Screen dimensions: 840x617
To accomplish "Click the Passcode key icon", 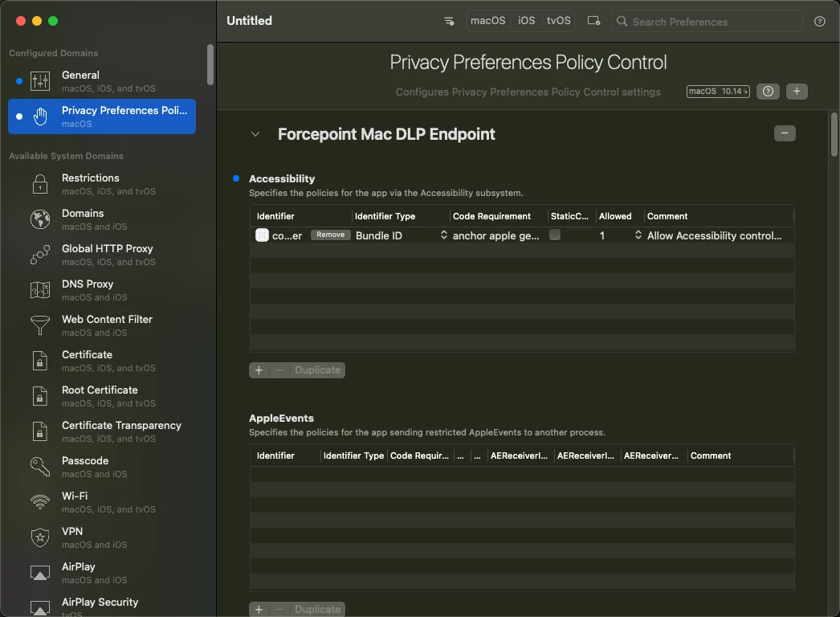I will coord(40,467).
